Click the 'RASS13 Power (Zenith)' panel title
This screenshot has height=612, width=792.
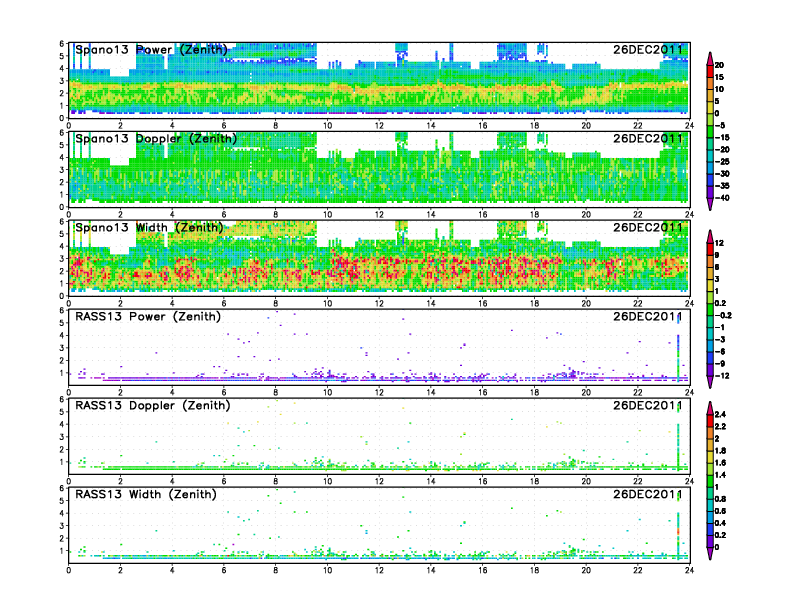click(147, 317)
